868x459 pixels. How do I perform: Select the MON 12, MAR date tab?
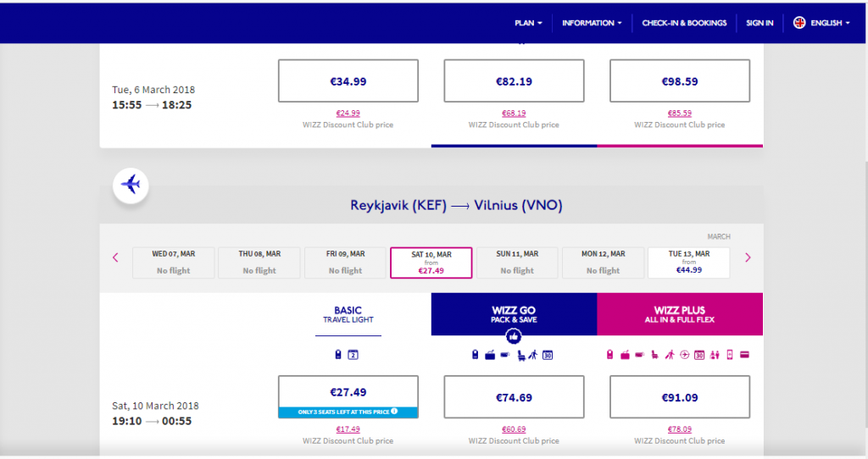point(604,263)
